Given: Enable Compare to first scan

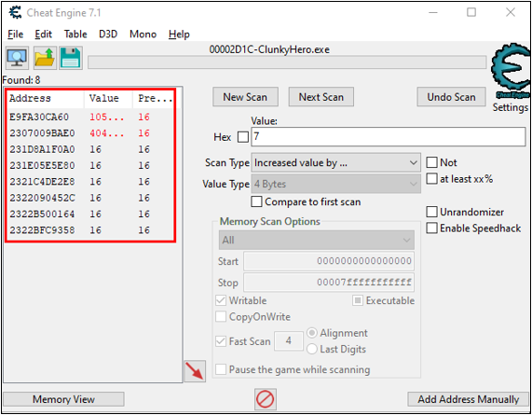Looking at the screenshot, I should coord(256,201).
